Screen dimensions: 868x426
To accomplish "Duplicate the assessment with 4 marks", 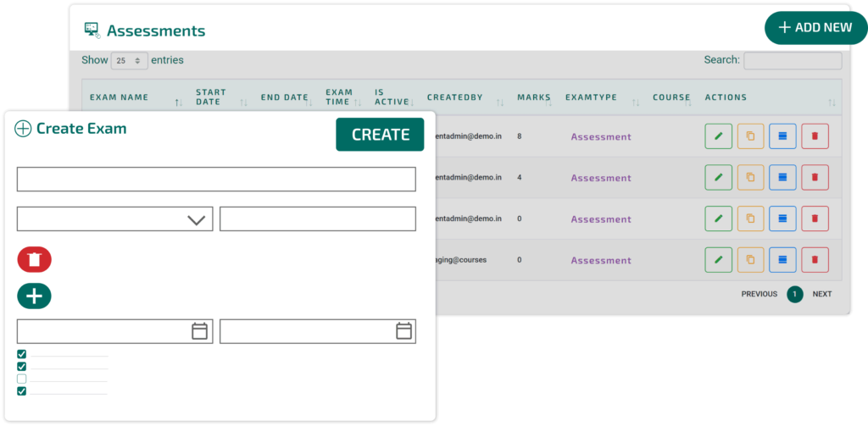I will [x=751, y=177].
